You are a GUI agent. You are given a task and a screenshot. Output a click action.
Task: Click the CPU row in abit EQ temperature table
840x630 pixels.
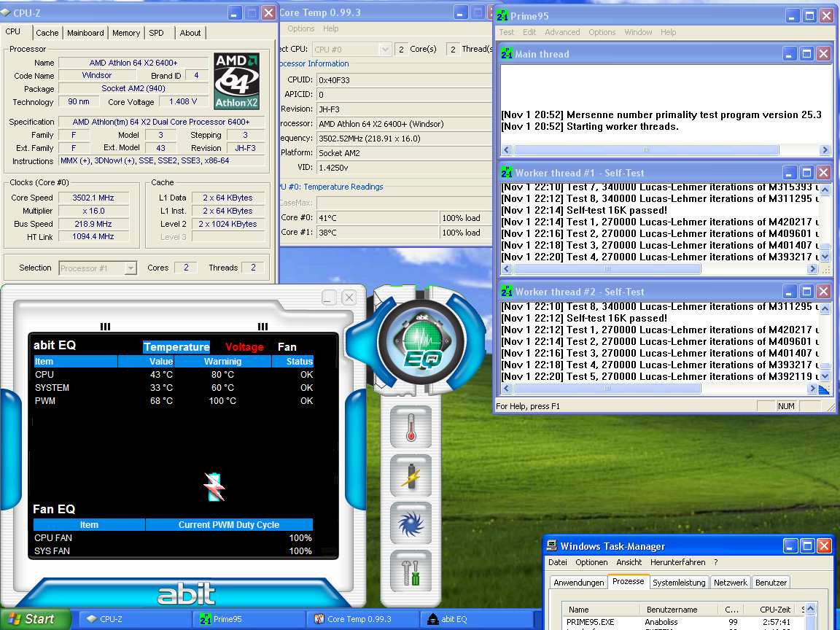[174, 375]
